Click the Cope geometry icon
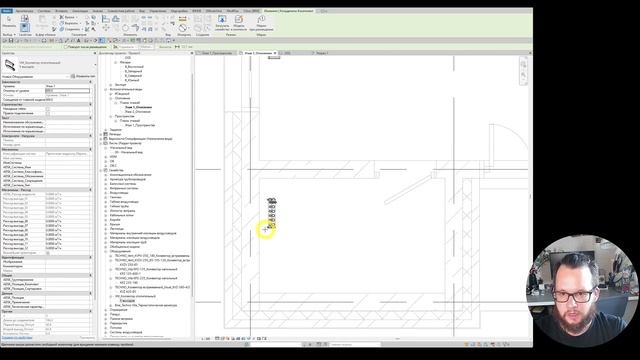640x360 pixels. click(x=62, y=17)
